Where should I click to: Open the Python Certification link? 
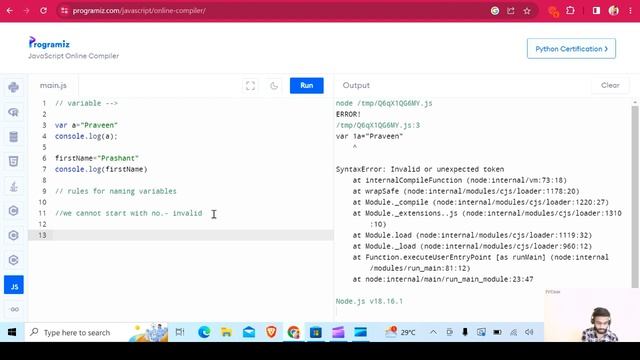click(x=571, y=49)
